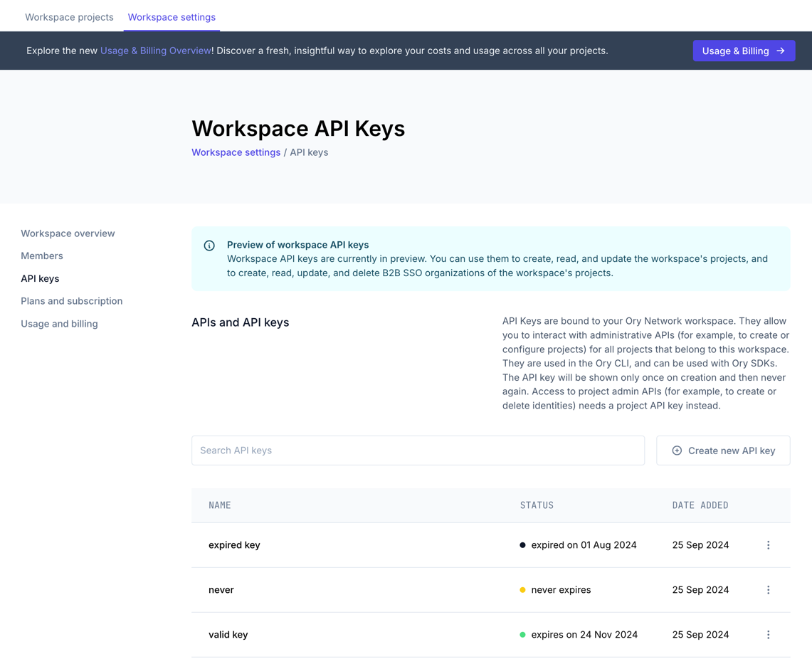812x669 pixels.
Task: Select Workspace overview in the sidebar
Action: tap(68, 233)
